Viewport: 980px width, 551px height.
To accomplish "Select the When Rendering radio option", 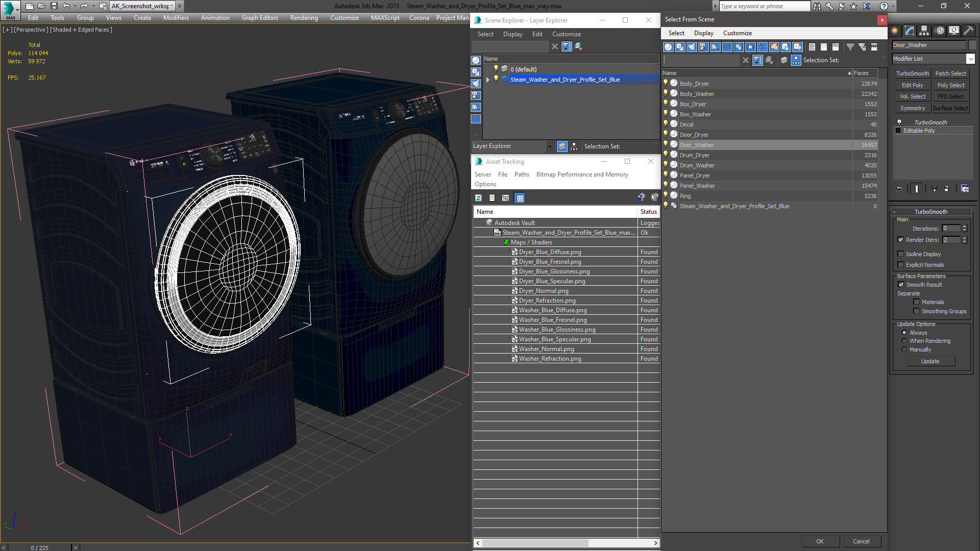I will coord(904,341).
